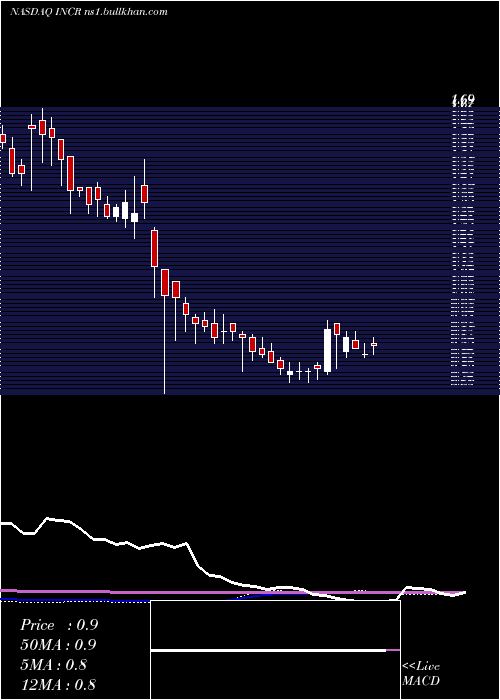The width and height of the screenshot is (500, 700).
Task: Click the 'NASDAQ INCR ns1.bullkhan.com' title text
Action: click(x=89, y=12)
